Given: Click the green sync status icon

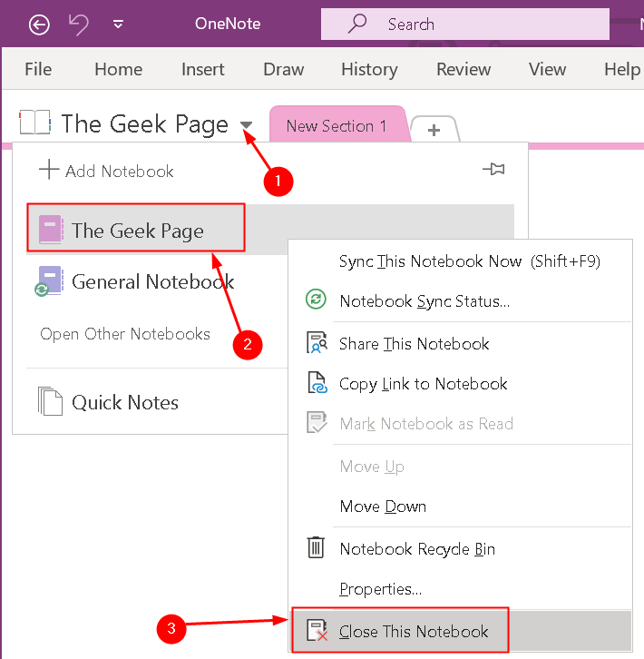Looking at the screenshot, I should [x=316, y=300].
